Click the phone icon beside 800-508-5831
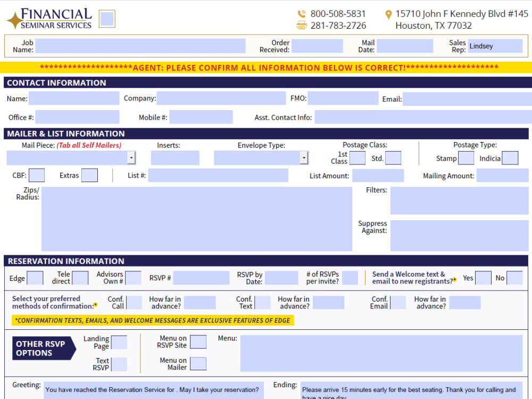The image size is (532, 399). point(301,14)
